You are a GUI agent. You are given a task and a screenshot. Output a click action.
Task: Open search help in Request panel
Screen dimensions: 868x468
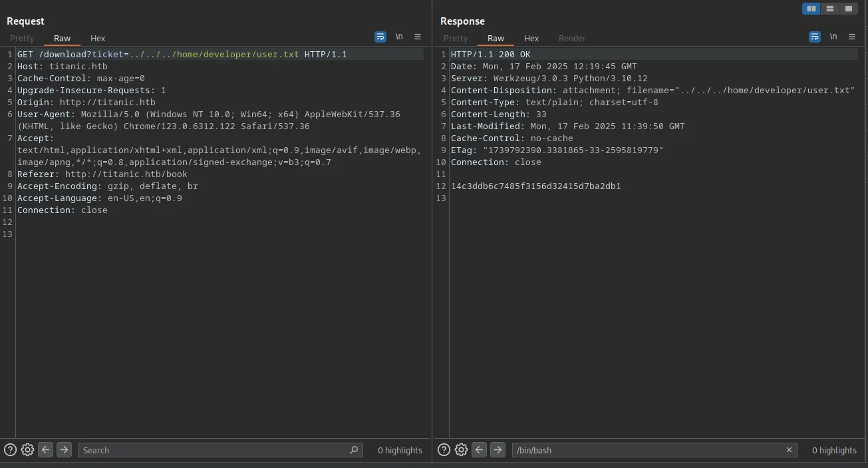point(10,450)
